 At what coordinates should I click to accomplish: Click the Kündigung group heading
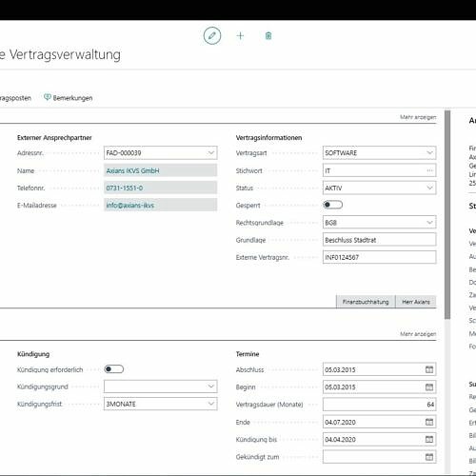(x=33, y=354)
